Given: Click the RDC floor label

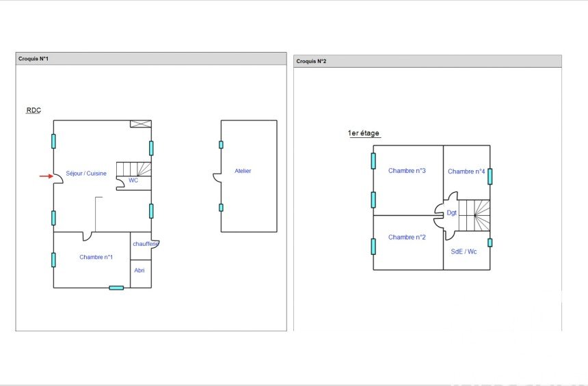Looking at the screenshot, I should pos(34,110).
